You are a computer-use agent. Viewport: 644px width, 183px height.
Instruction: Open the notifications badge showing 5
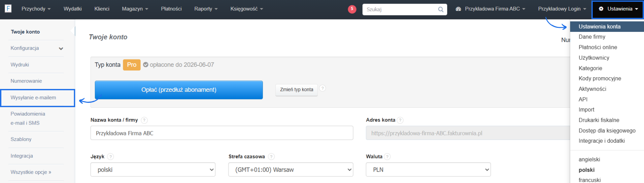point(352,9)
